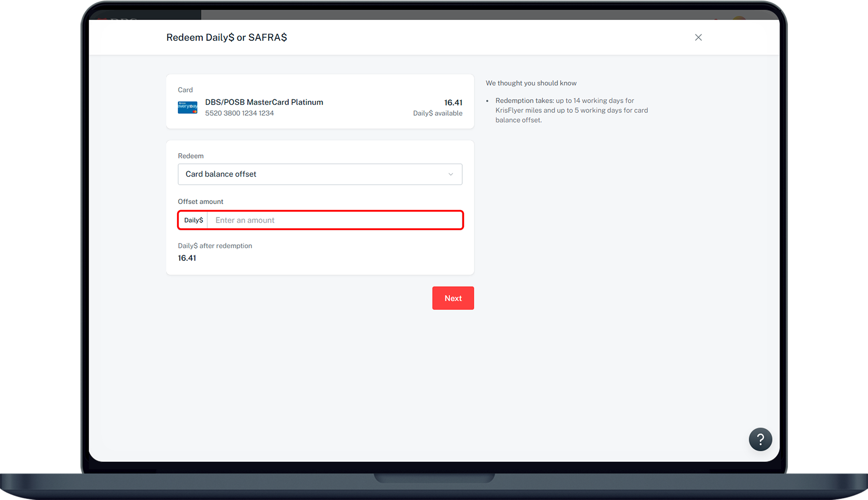Click the Daily$ after redemption value 16.41

(187, 258)
